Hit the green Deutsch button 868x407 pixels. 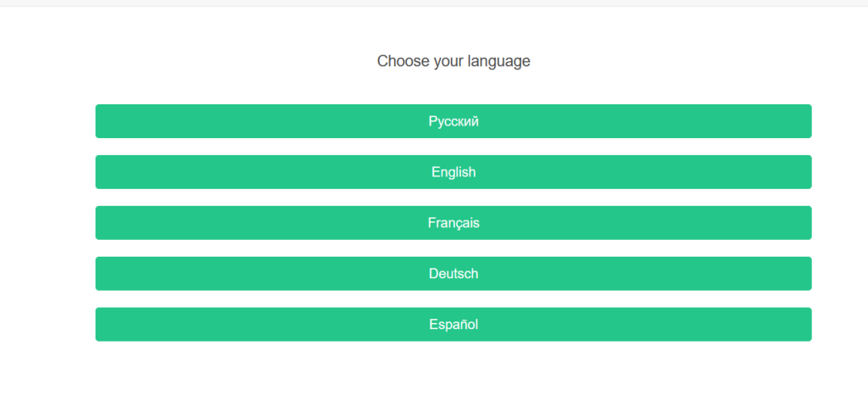click(453, 274)
